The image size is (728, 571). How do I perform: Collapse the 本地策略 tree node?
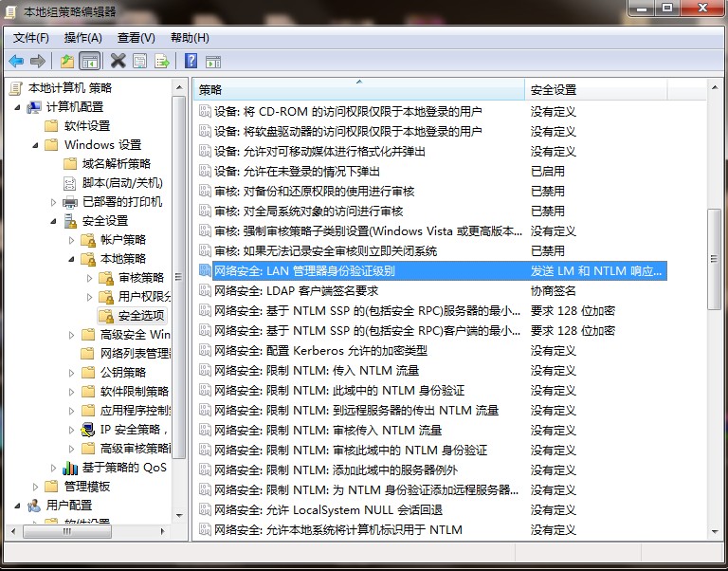(71, 260)
